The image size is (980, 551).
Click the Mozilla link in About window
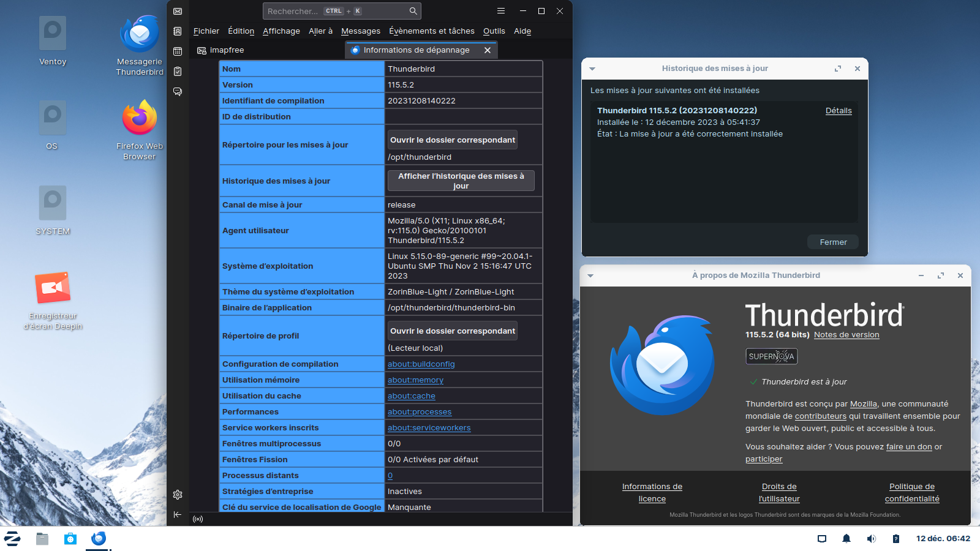[864, 404]
